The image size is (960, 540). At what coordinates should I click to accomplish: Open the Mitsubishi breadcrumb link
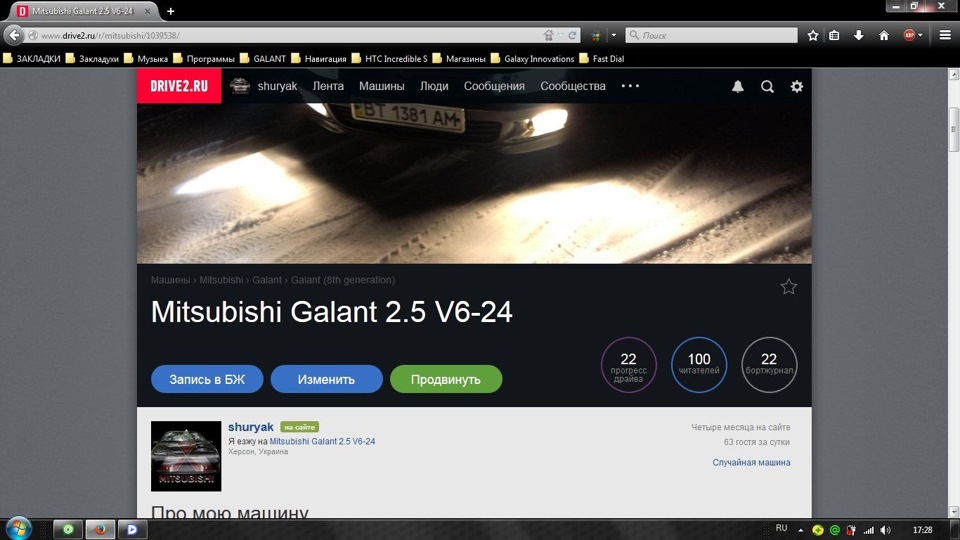click(x=221, y=280)
